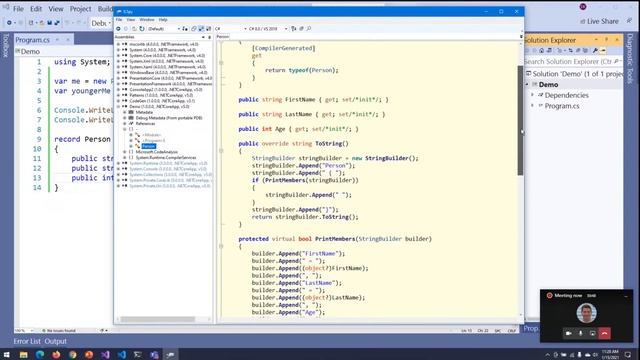Image resolution: width=640 pixels, height=360 pixels.
Task: Select the Program.cs editor tab in Visual Studio
Action: click(x=33, y=40)
